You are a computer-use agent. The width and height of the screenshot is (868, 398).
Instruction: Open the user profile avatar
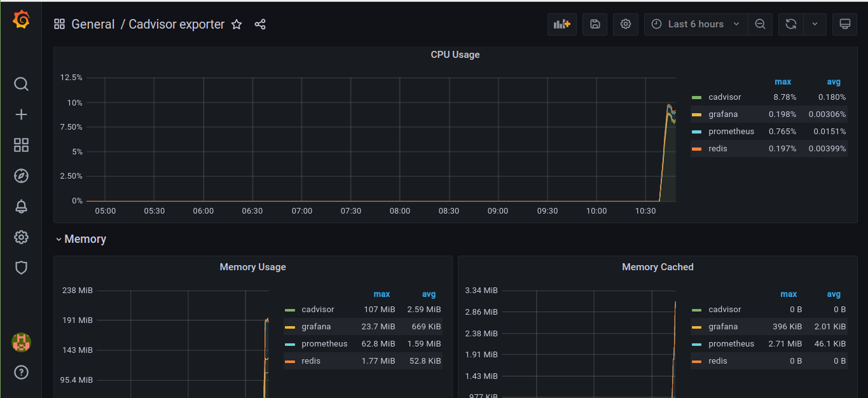click(x=21, y=342)
